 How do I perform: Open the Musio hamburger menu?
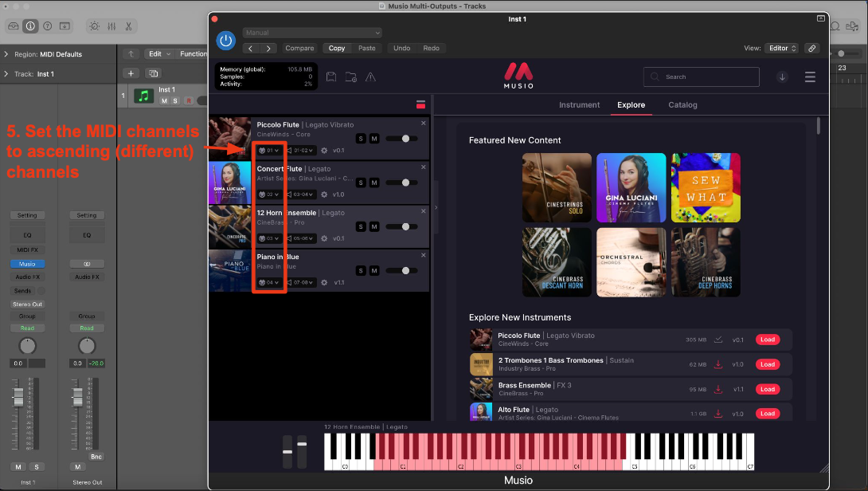click(810, 77)
